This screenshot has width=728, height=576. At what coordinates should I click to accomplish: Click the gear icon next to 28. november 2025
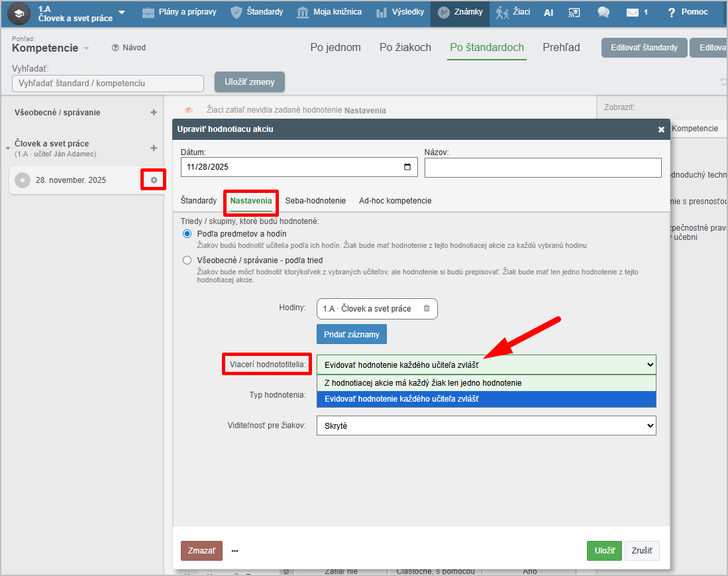[154, 180]
